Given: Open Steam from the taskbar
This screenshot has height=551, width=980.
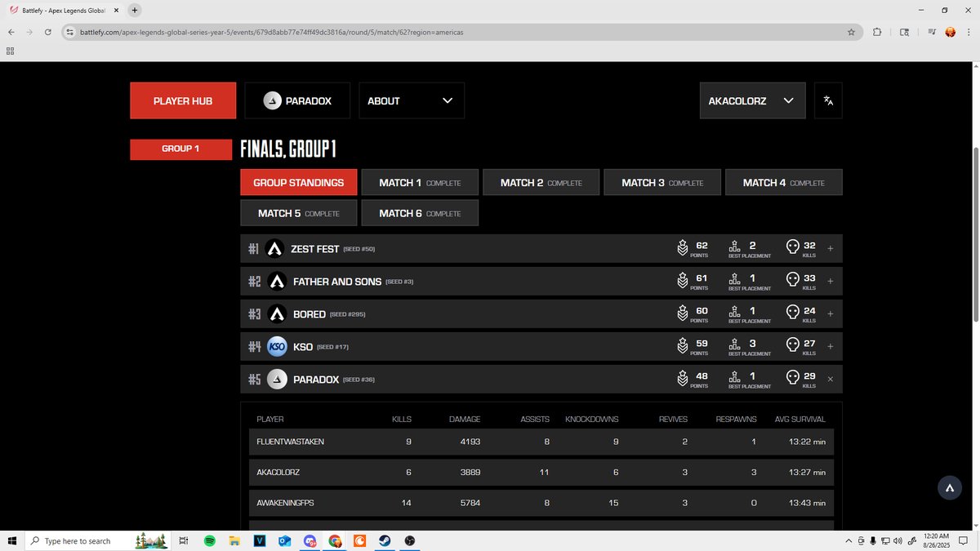Looking at the screenshot, I should 385,540.
